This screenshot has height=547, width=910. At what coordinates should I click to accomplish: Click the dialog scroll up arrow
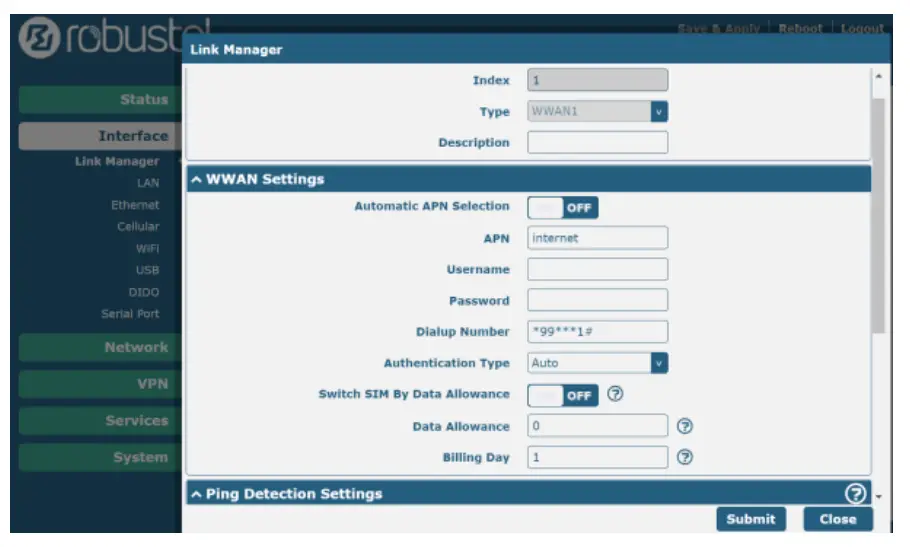(879, 77)
